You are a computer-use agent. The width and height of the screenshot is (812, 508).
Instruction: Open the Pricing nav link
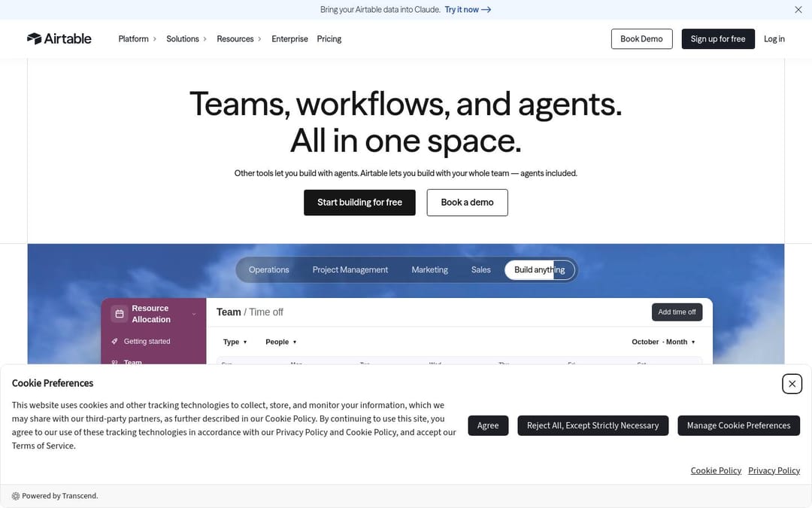(x=329, y=39)
